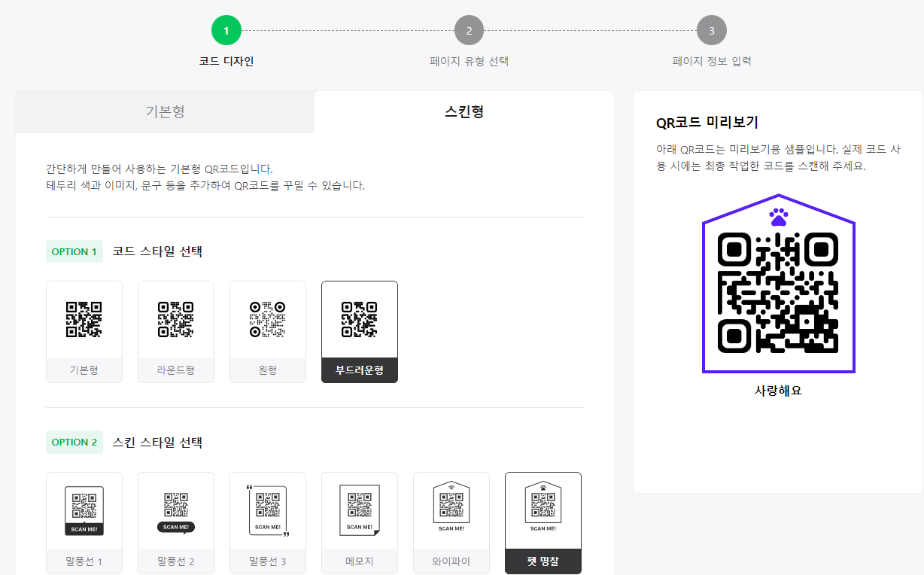Click the 코드 디자인 step label

(x=226, y=62)
